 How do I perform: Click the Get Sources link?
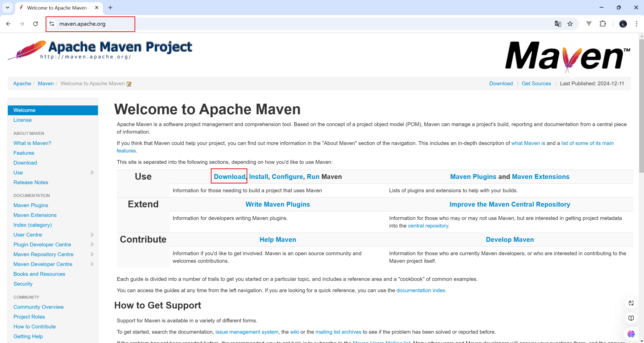tap(536, 84)
